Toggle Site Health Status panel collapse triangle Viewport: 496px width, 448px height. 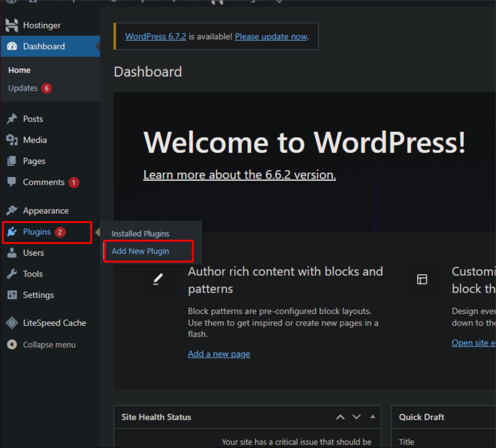click(373, 416)
